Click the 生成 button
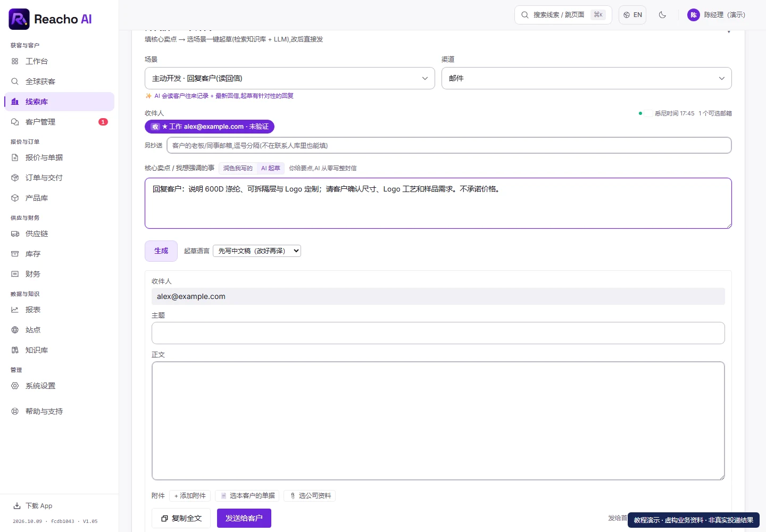 coord(161,251)
